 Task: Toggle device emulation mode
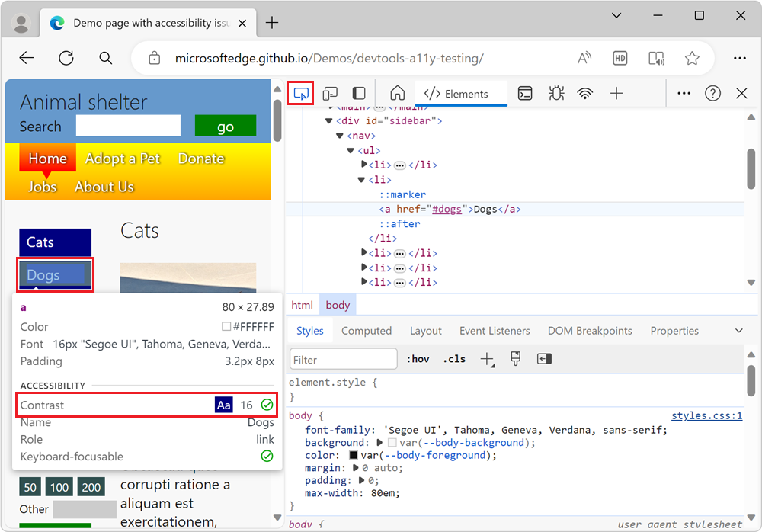[x=330, y=93]
